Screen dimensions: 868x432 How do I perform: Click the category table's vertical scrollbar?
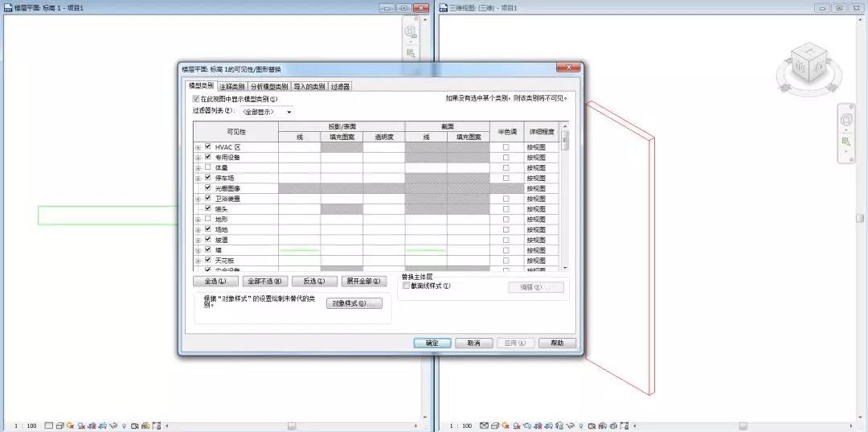564,201
